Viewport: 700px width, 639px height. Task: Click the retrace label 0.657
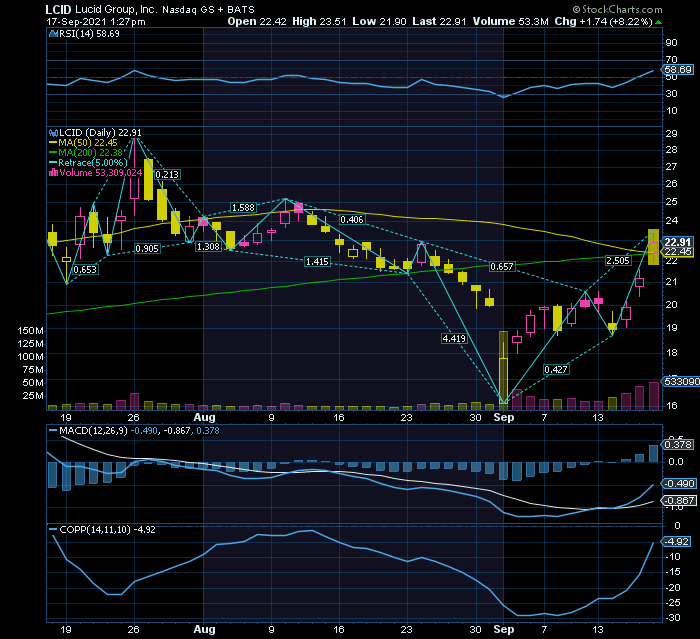502,267
